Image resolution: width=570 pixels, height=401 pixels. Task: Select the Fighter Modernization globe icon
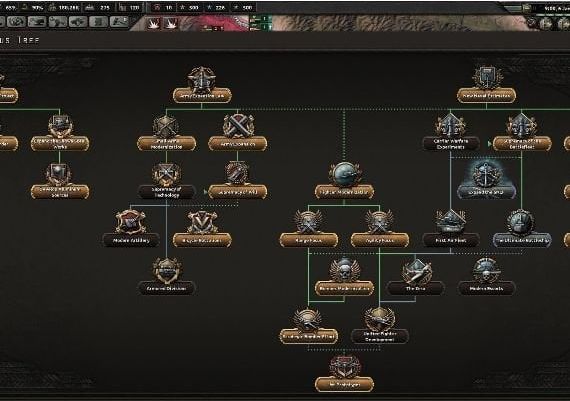[344, 174]
